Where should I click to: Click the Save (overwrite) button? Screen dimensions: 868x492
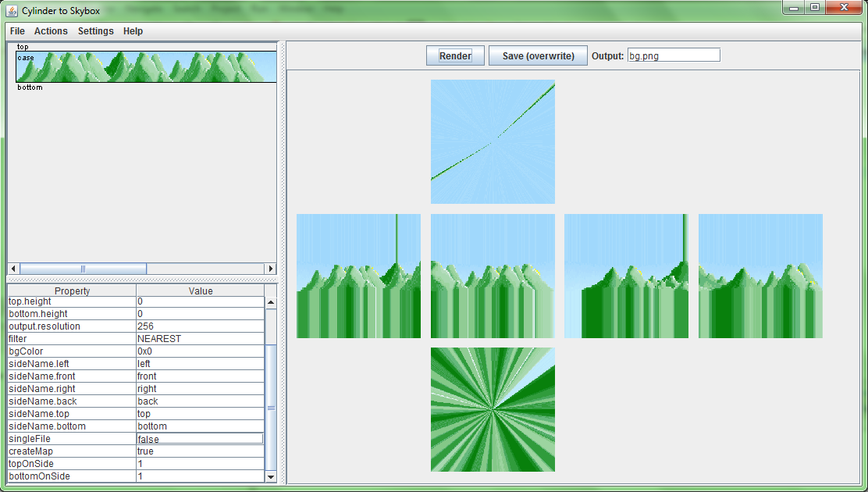(x=538, y=55)
